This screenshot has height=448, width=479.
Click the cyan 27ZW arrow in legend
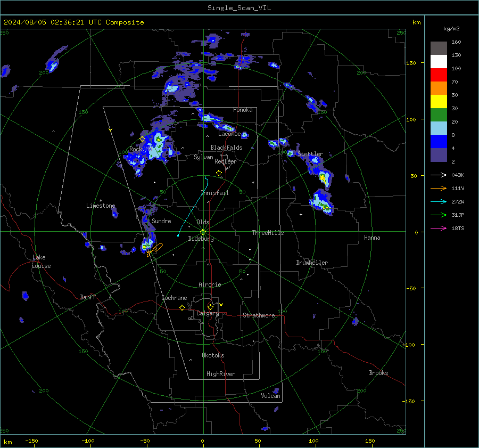pos(439,201)
